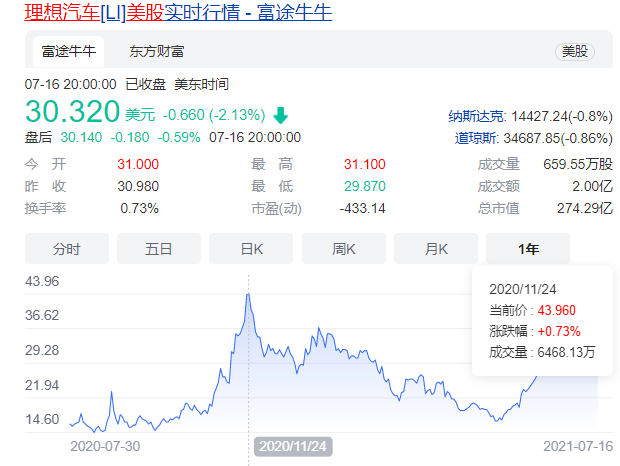Click the 最高 value 31.100
Viewport: 620px width, 466px height.
tap(365, 164)
